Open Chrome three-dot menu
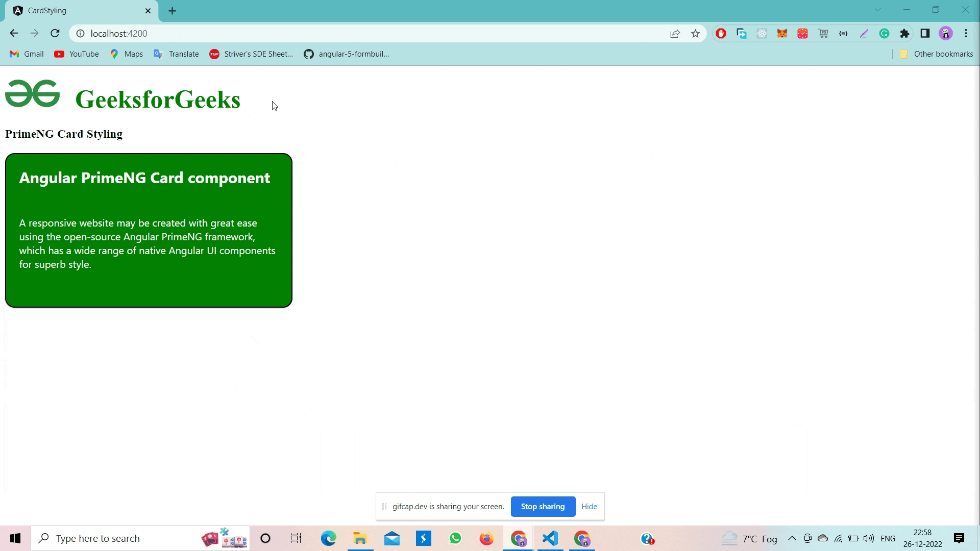The width and height of the screenshot is (980, 551). (966, 34)
